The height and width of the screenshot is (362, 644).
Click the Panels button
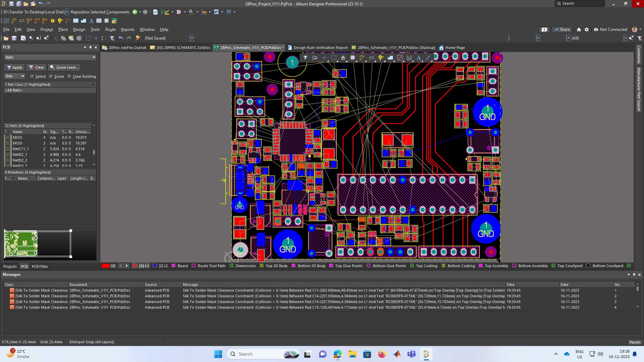click(x=635, y=342)
